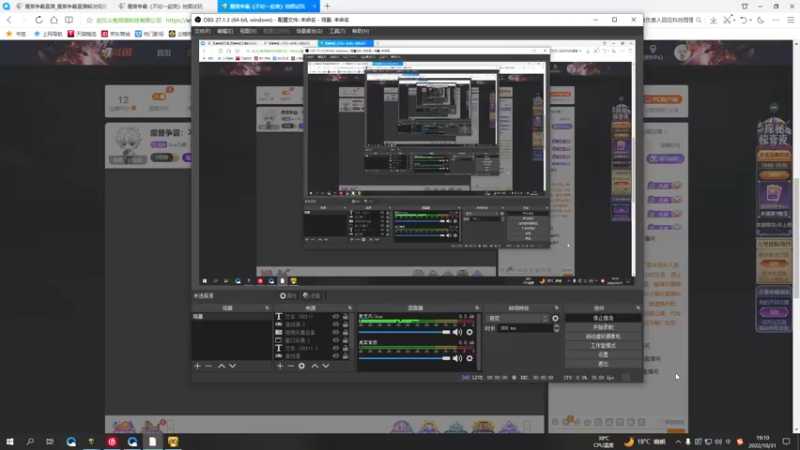This screenshot has height=450, width=800.
Task: Hide the 视频采集设备 source with its eye
Action: click(x=335, y=332)
